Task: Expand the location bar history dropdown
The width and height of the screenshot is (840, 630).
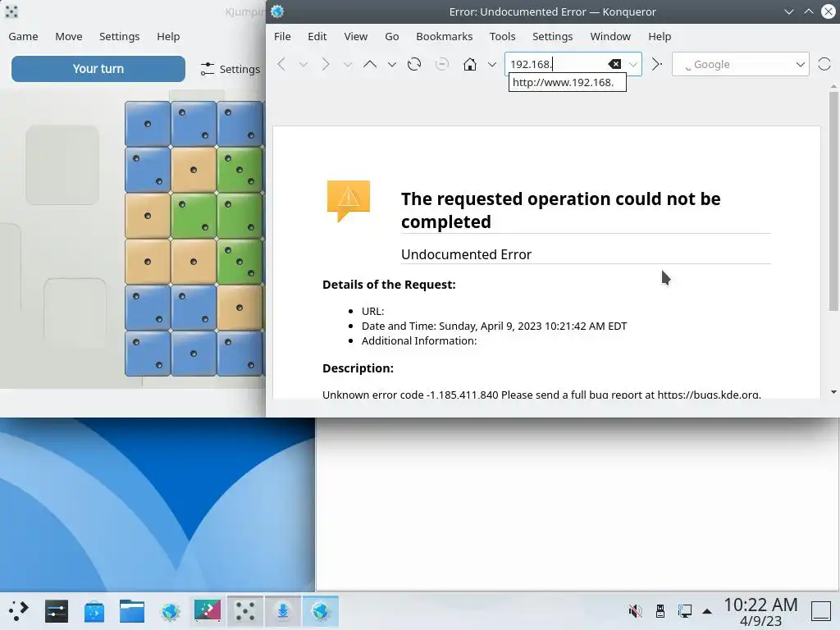Action: coord(632,64)
